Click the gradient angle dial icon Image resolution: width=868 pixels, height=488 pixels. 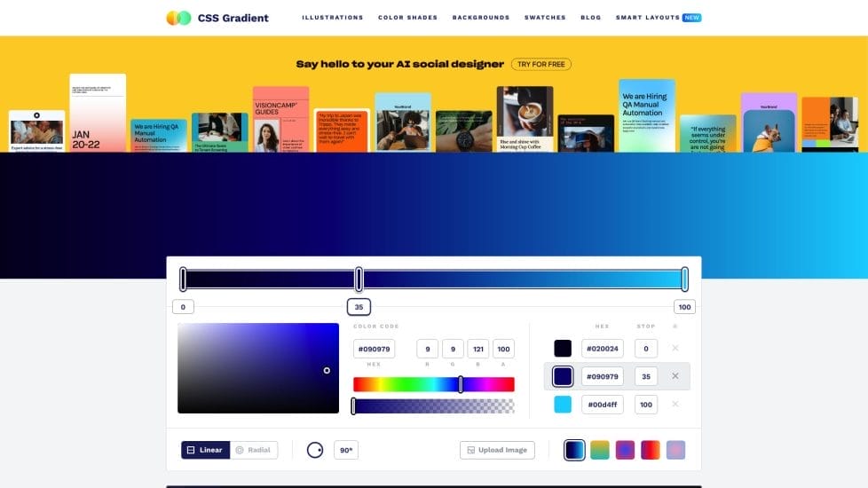click(315, 450)
